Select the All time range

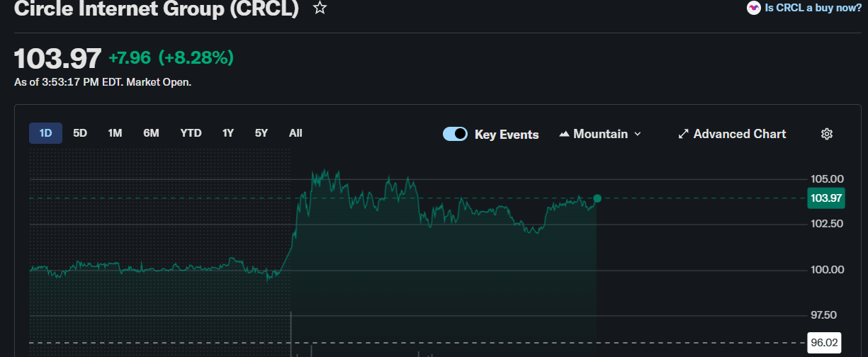coord(295,133)
